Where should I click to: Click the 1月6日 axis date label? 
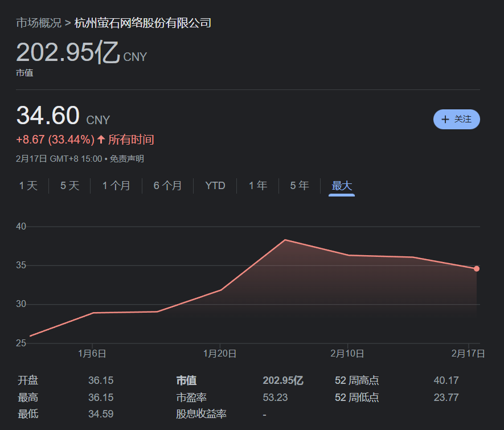click(x=92, y=354)
